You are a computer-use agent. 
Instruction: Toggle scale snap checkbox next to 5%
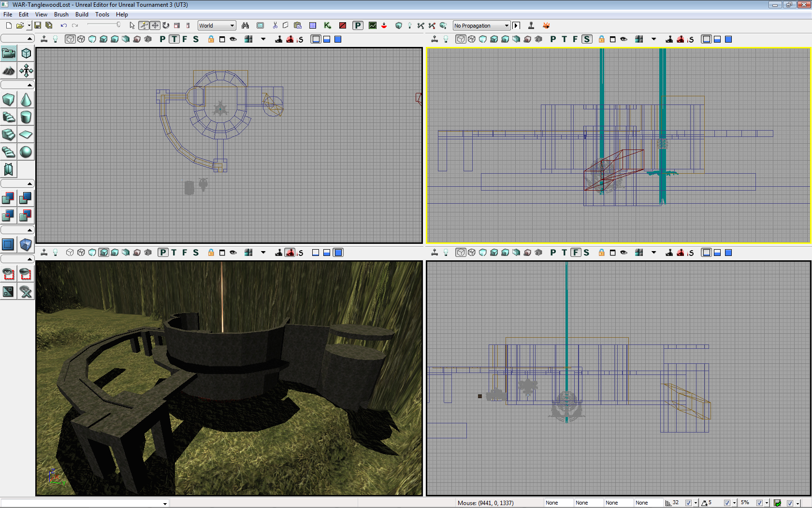pos(759,503)
